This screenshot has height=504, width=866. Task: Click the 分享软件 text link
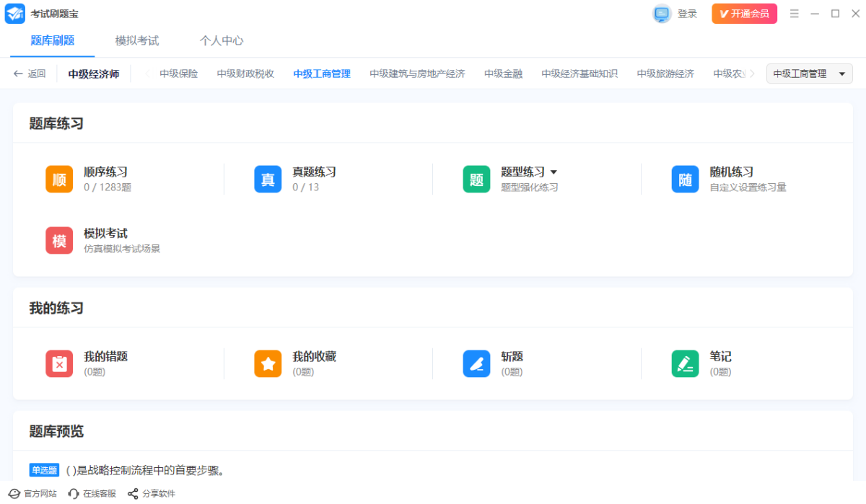pos(159,494)
